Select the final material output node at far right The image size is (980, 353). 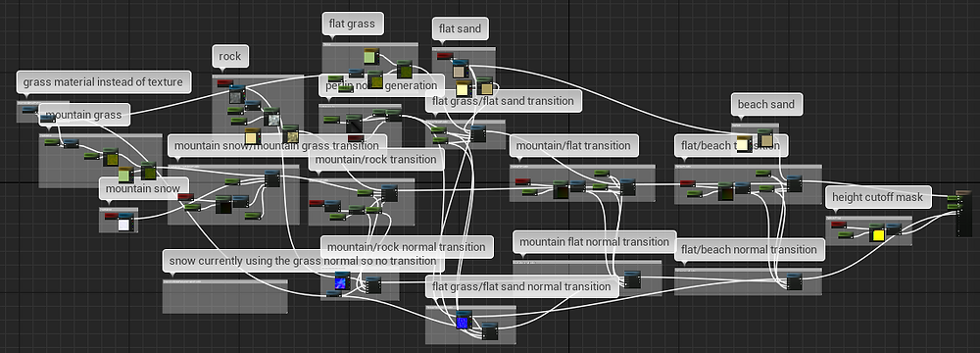tap(963, 214)
